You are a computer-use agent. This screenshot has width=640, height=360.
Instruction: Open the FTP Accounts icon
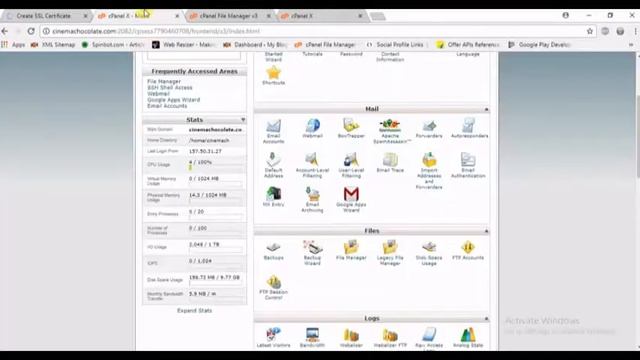click(468, 247)
